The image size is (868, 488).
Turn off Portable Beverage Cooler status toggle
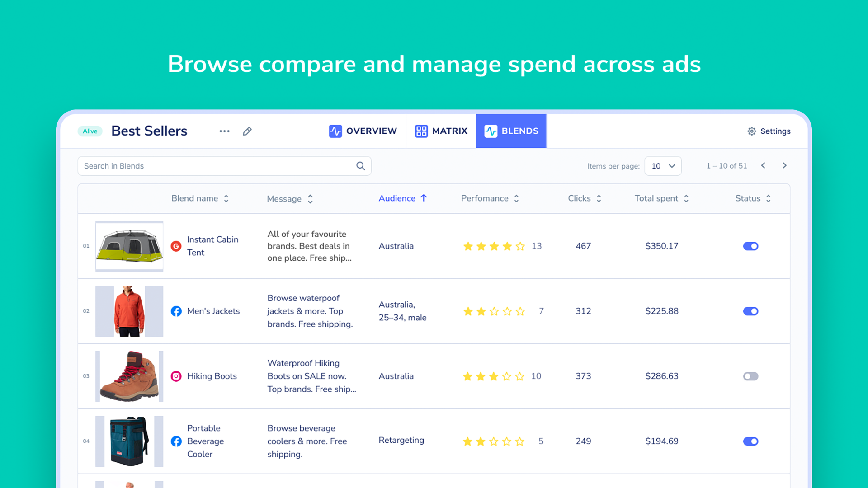[x=750, y=441]
